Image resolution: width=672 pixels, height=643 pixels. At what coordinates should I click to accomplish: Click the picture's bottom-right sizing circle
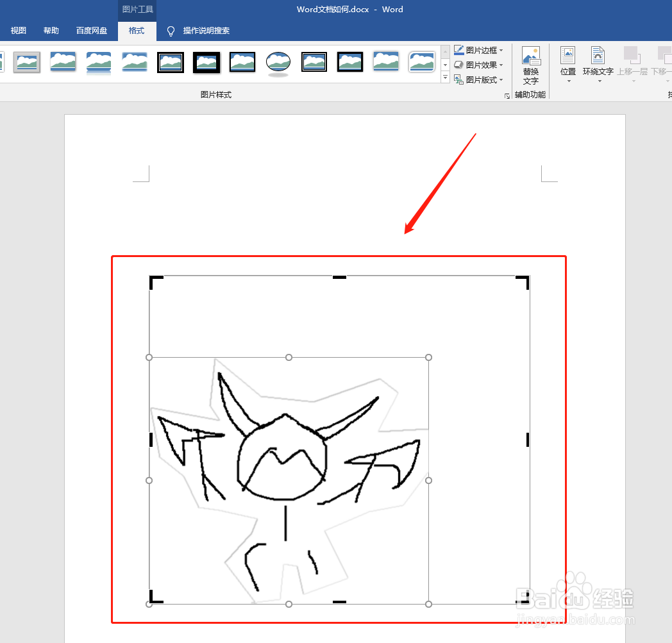click(x=428, y=604)
